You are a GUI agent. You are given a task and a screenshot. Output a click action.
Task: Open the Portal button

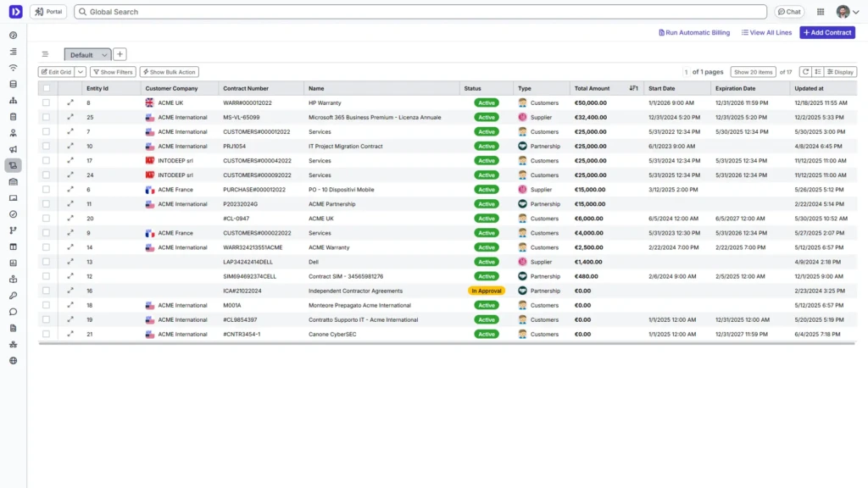[48, 12]
